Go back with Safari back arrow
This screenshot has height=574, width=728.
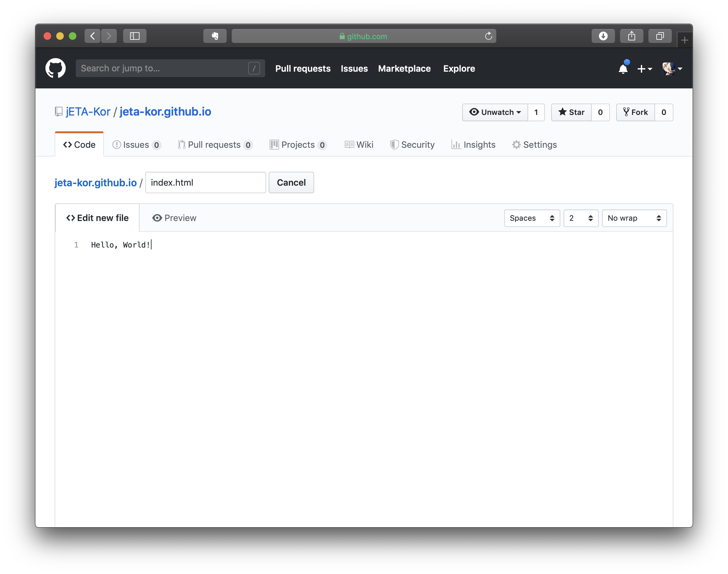(92, 36)
